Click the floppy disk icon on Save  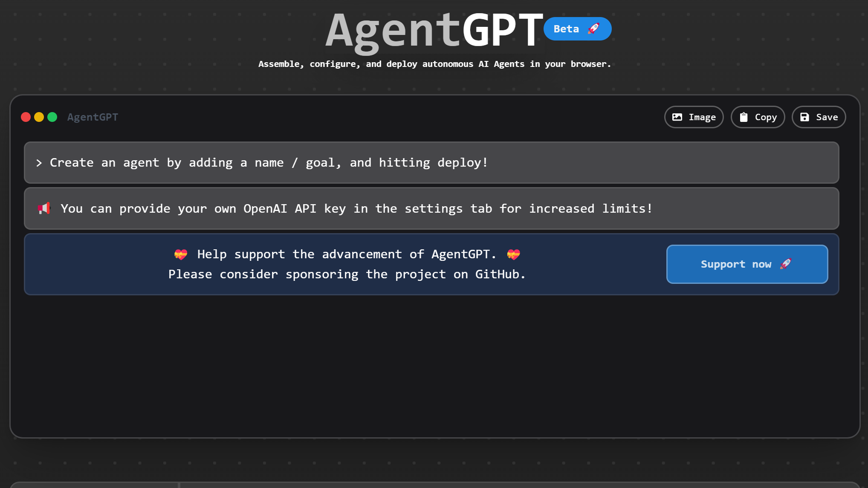pyautogui.click(x=804, y=117)
